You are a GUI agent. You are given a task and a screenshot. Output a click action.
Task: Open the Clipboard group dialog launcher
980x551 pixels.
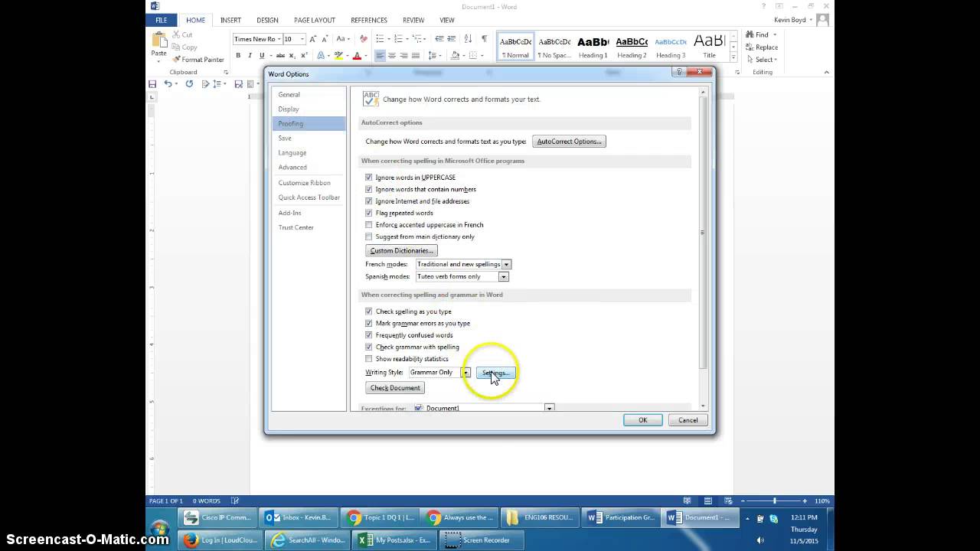(226, 72)
